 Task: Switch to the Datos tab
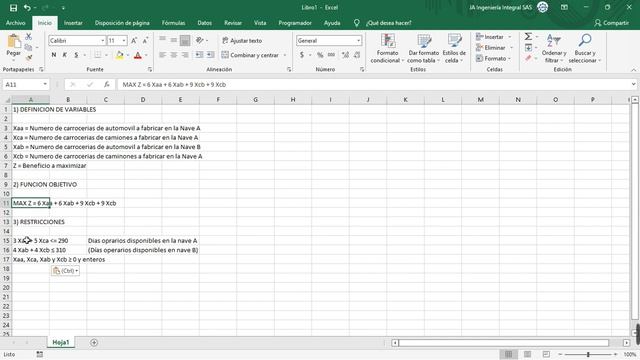tap(204, 23)
